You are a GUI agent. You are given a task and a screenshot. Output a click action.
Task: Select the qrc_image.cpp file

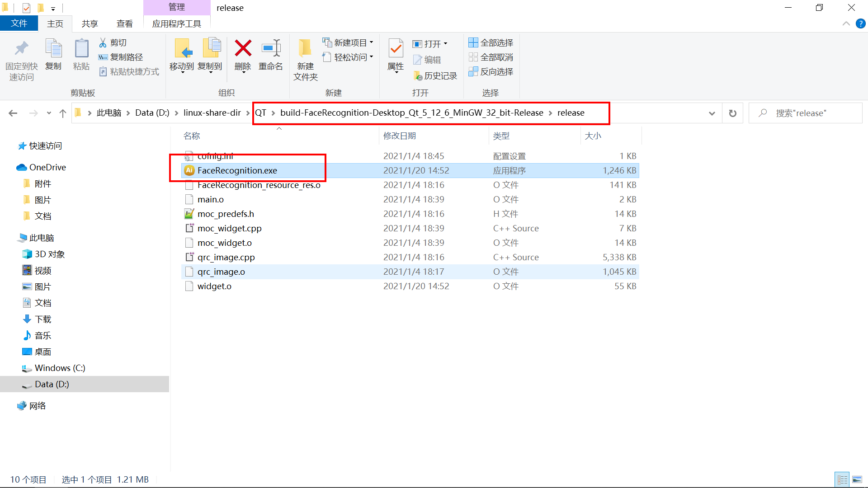click(x=226, y=258)
